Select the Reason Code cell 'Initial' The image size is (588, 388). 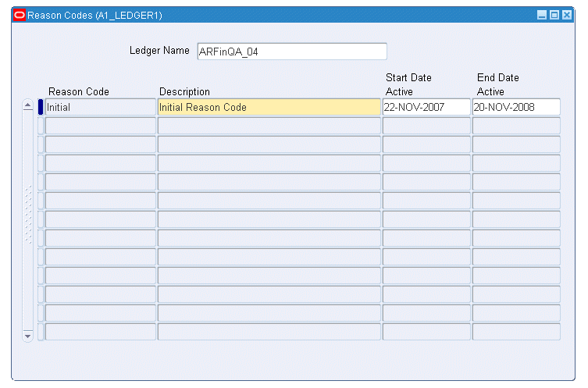click(100, 107)
